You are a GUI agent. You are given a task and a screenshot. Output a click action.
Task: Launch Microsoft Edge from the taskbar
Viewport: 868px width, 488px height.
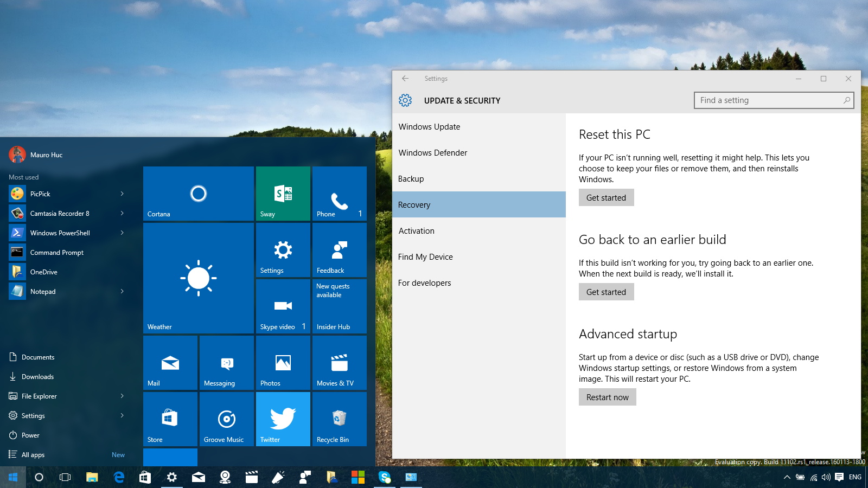[118, 477]
